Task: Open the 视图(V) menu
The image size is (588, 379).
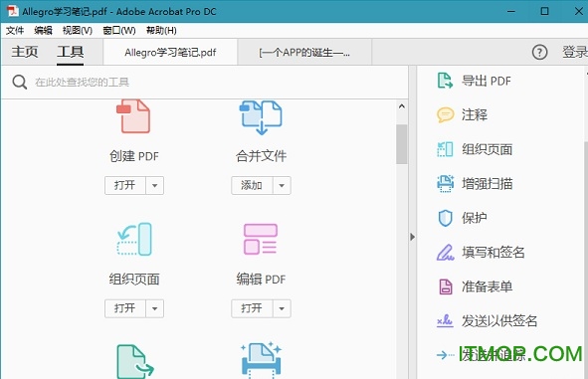Action: click(78, 31)
